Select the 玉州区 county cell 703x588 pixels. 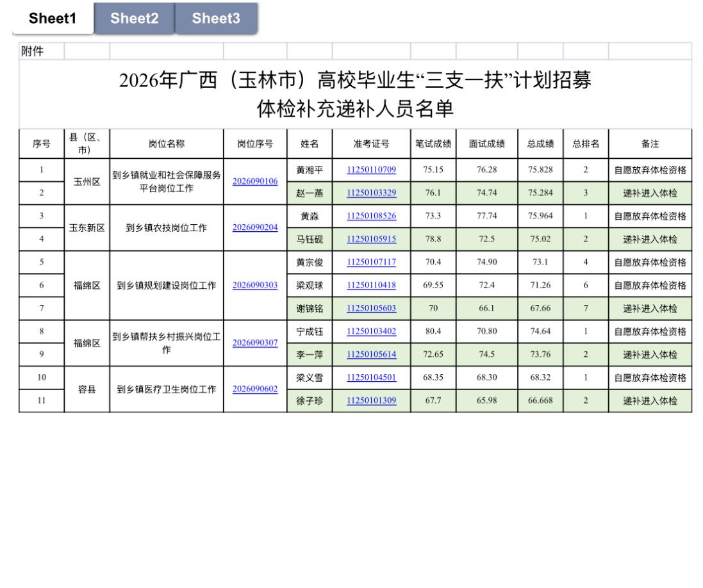coord(87,181)
